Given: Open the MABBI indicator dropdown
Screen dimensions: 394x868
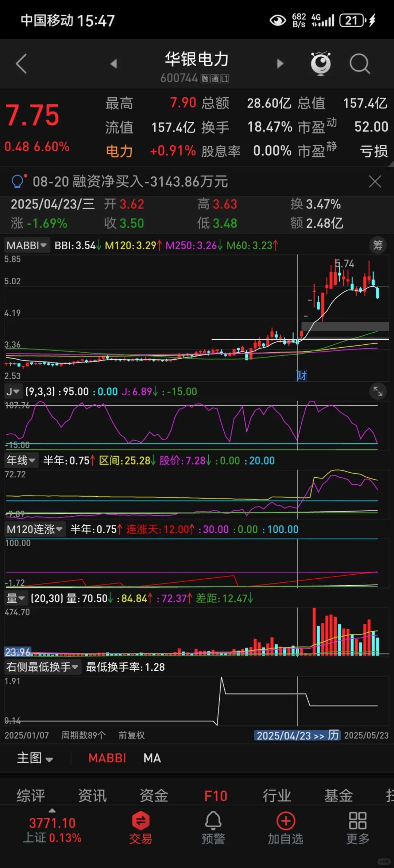Looking at the screenshot, I should (x=27, y=245).
